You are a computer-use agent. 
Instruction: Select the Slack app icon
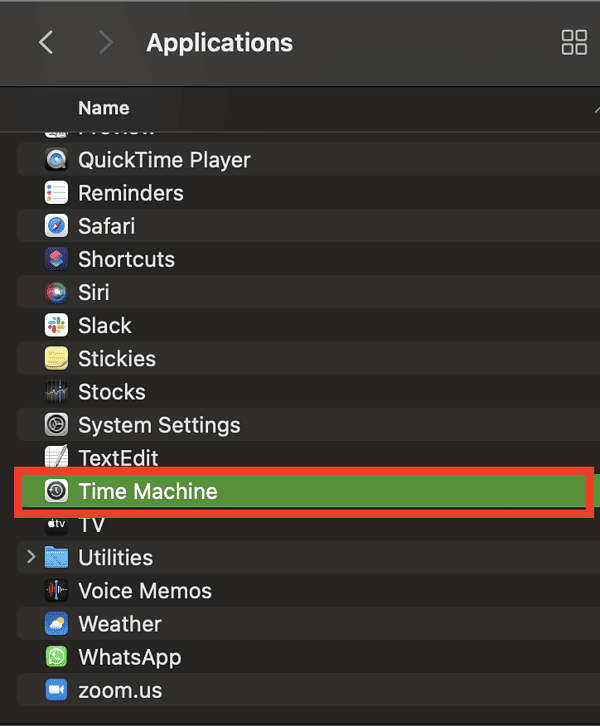point(57,325)
